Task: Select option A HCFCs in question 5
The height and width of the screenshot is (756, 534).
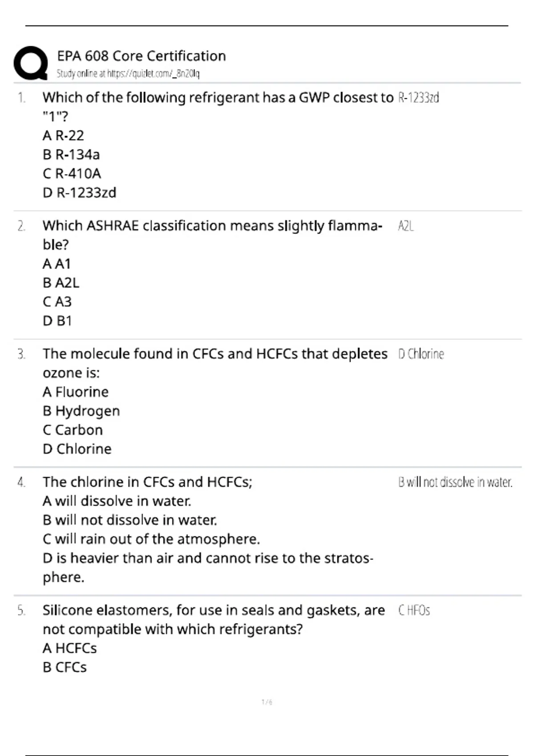Action: (x=69, y=648)
